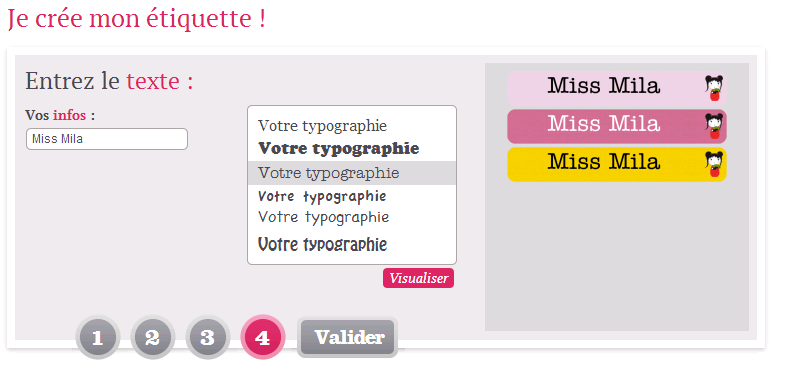Go to step 1 circle

(98, 337)
